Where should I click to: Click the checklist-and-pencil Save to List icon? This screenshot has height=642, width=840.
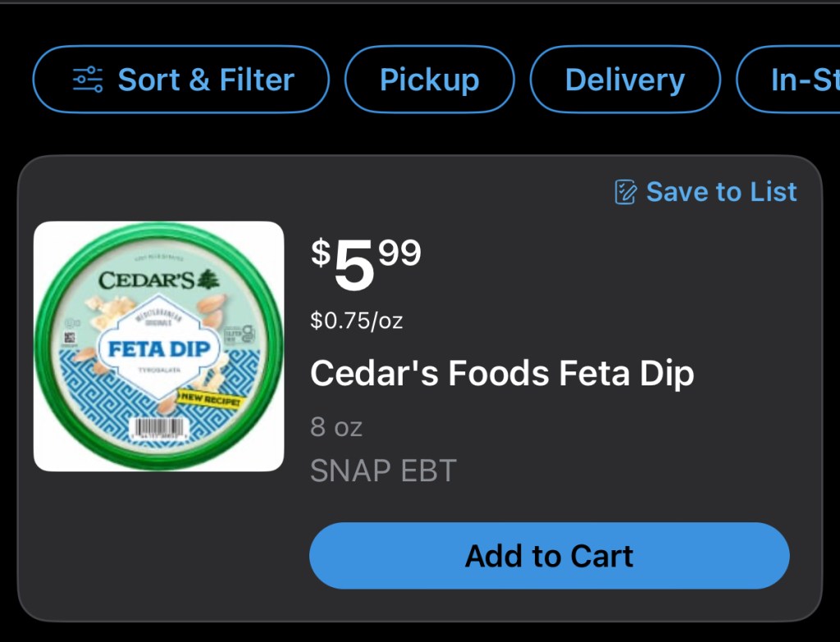point(624,192)
